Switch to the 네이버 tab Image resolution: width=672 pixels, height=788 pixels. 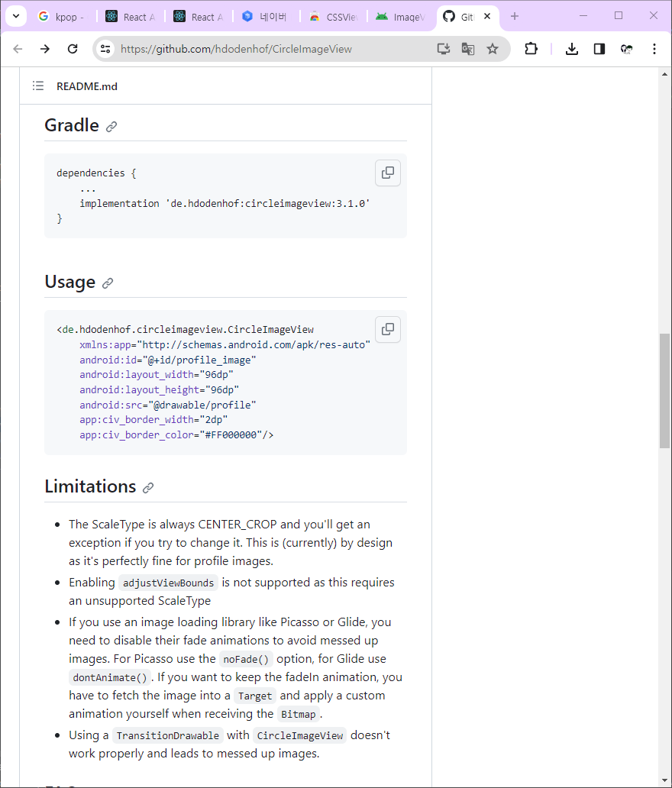[264, 16]
